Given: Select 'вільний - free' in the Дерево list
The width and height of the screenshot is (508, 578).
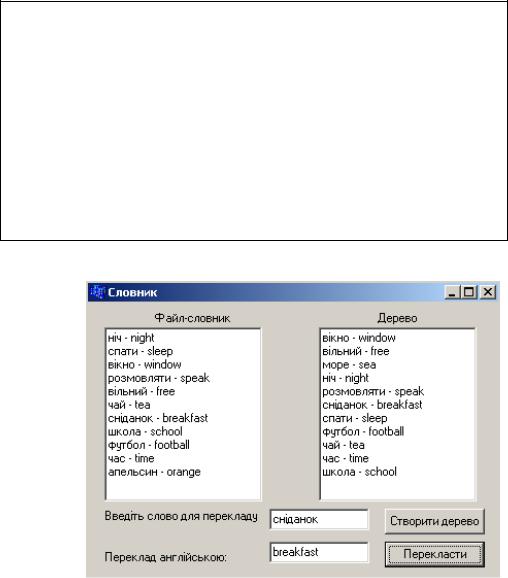Looking at the screenshot, I should pyautogui.click(x=356, y=351).
